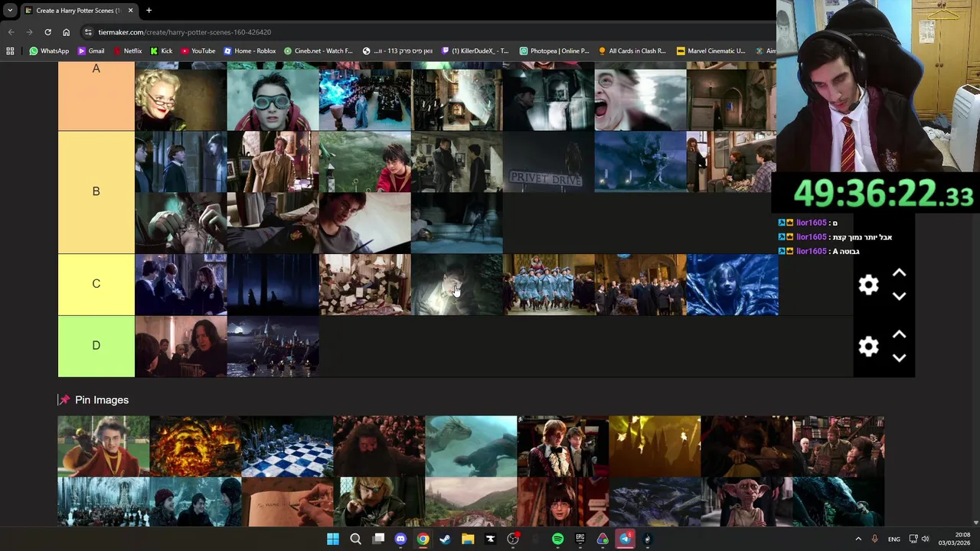The image size is (980, 551).
Task: Select the Hagrid image in Pin Images
Action: (379, 446)
